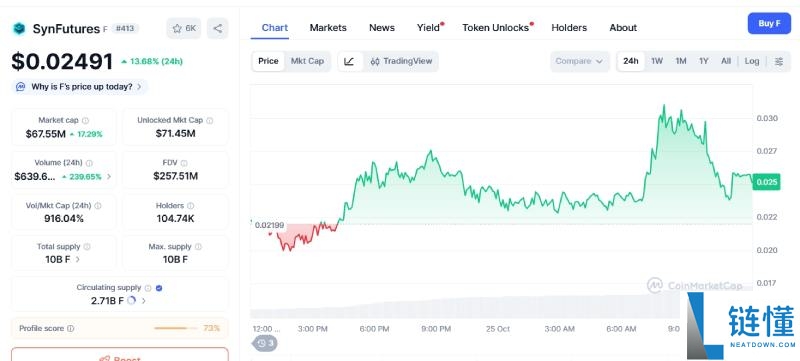Open the About tab
This screenshot has height=361, width=800.
coord(623,28)
